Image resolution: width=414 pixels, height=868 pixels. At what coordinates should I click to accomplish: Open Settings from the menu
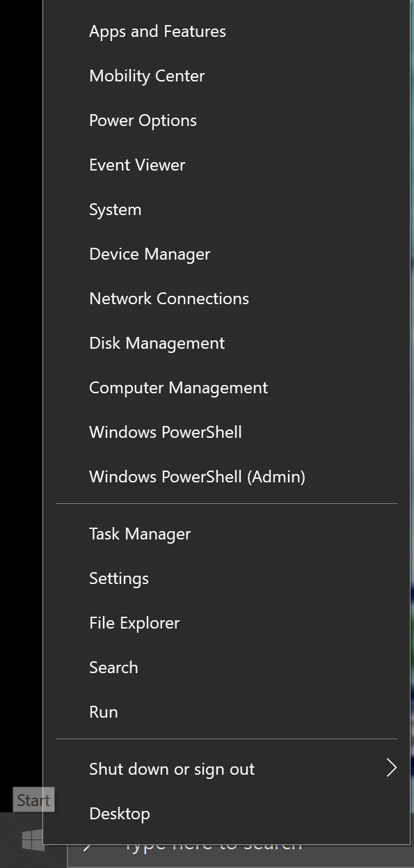click(227, 578)
